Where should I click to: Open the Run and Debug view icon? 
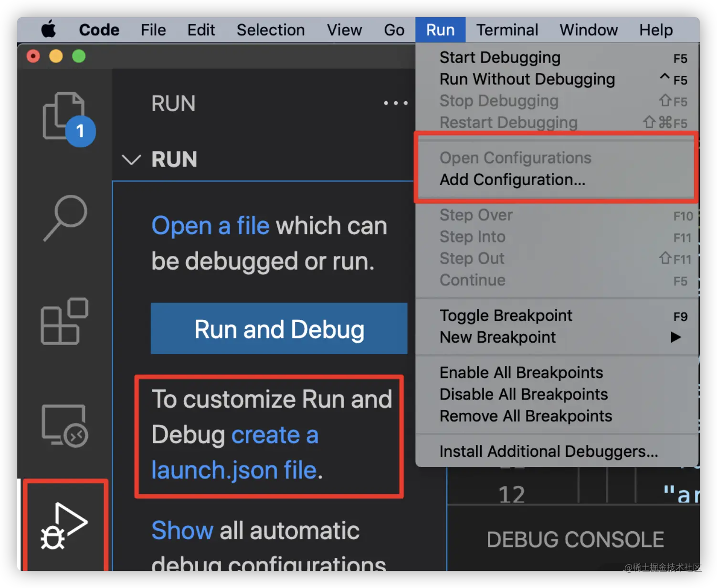coord(64,525)
